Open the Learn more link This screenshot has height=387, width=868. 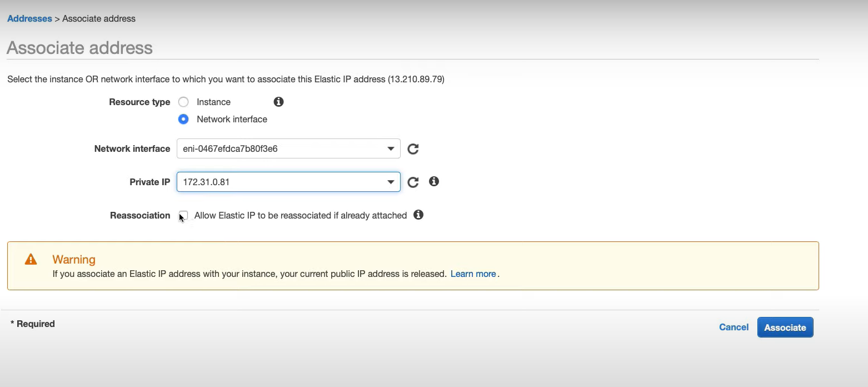[473, 274]
